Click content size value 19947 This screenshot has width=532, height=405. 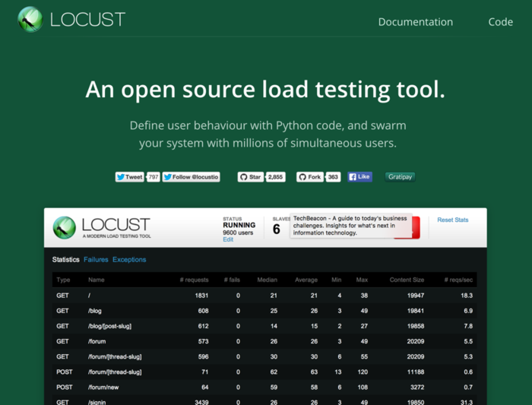(416, 296)
